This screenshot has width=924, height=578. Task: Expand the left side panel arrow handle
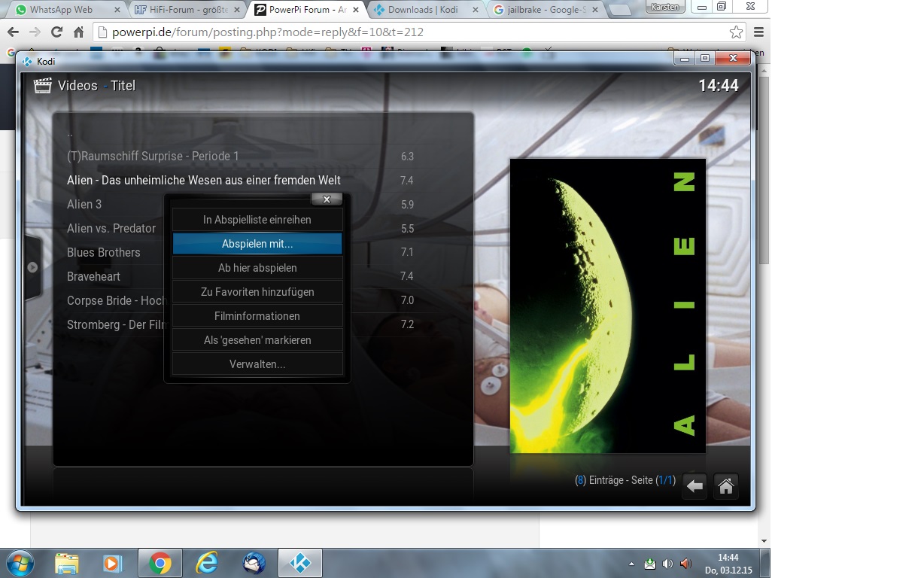pos(32,267)
